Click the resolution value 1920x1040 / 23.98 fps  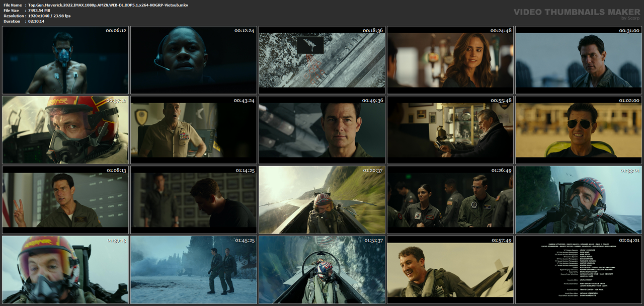coord(49,16)
